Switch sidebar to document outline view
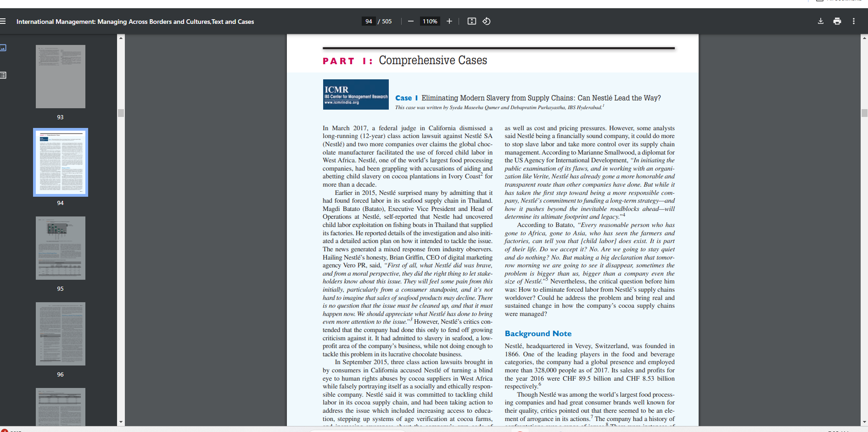The height and width of the screenshot is (432, 868). tap(3, 75)
